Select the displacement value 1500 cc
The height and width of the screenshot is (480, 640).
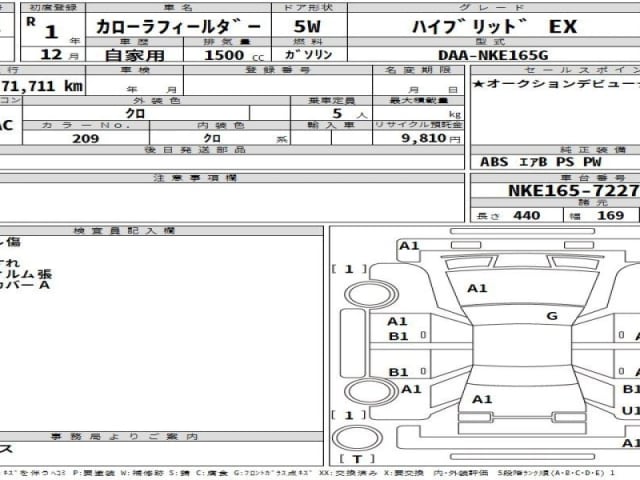tap(234, 55)
